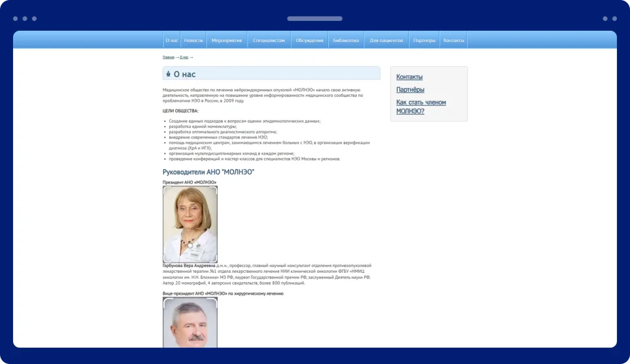The width and height of the screenshot is (630, 364).
Task: Click the bullet about проведение конференций и мастер-классов
Action: pos(255,159)
